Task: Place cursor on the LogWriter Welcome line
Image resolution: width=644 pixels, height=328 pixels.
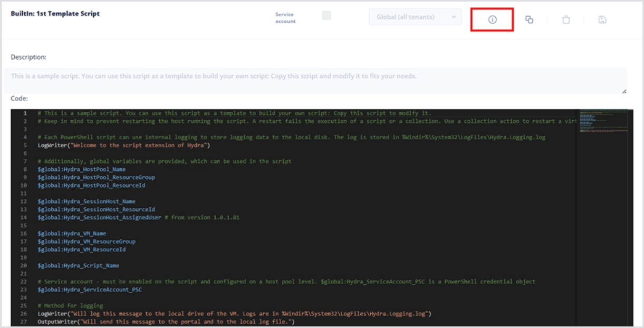Action: [123, 145]
